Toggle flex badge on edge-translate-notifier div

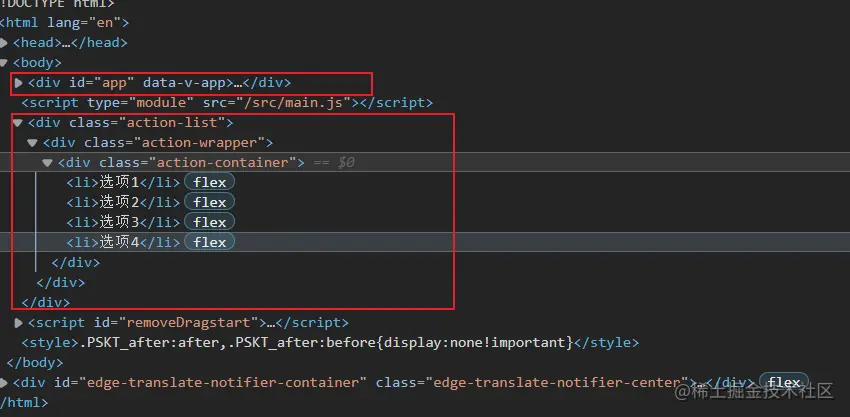(784, 382)
